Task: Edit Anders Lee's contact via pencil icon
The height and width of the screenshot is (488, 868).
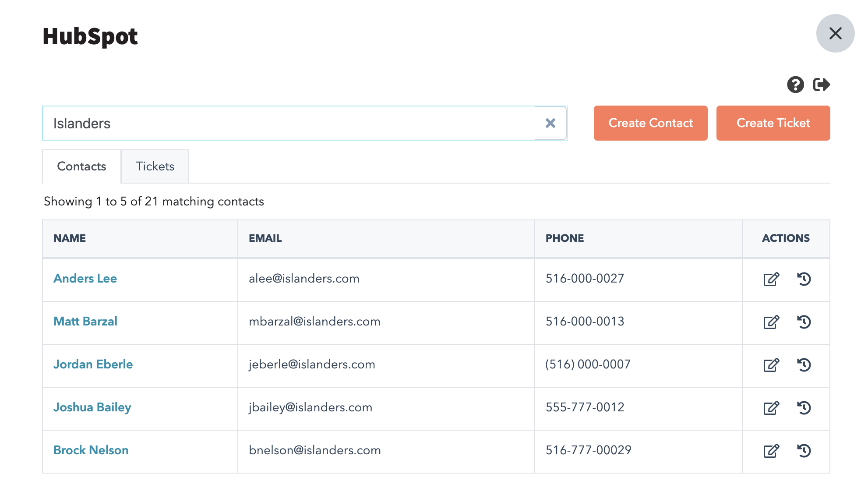Action: tap(772, 279)
